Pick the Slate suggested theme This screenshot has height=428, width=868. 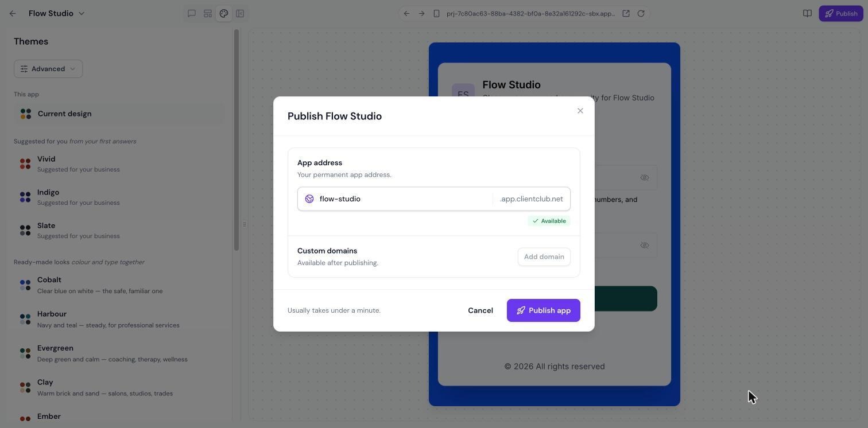pyautogui.click(x=119, y=230)
